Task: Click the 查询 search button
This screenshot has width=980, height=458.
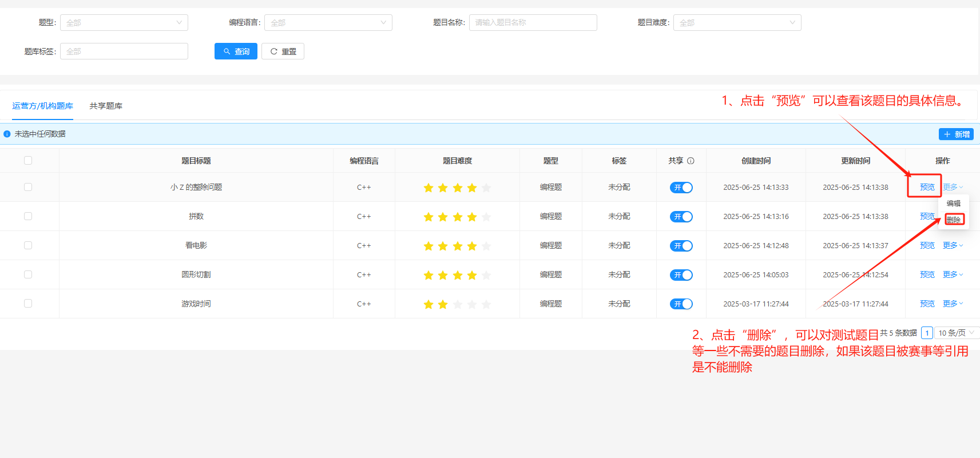Action: [x=236, y=51]
